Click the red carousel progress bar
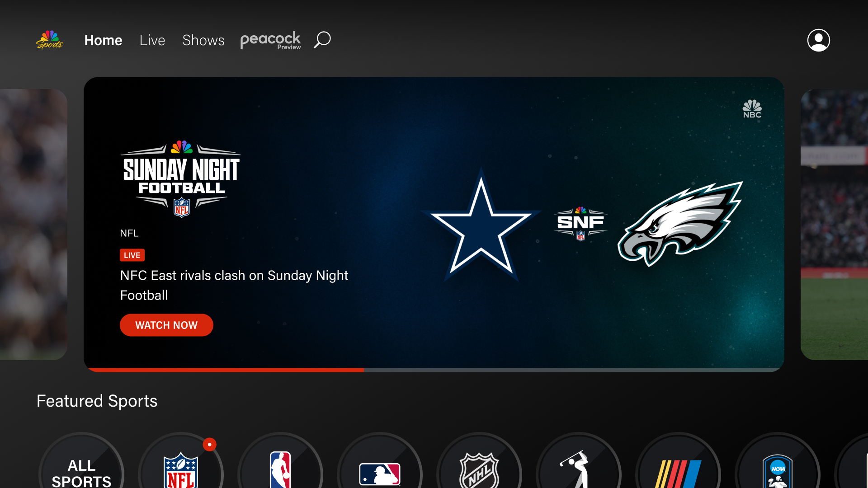 tap(226, 370)
